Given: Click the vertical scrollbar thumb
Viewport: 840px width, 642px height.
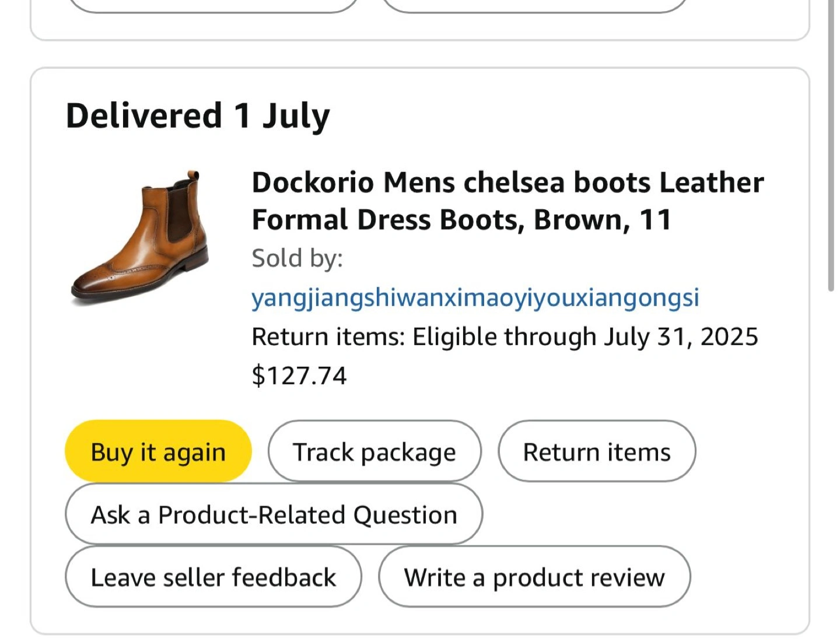Looking at the screenshot, I should pos(831,146).
